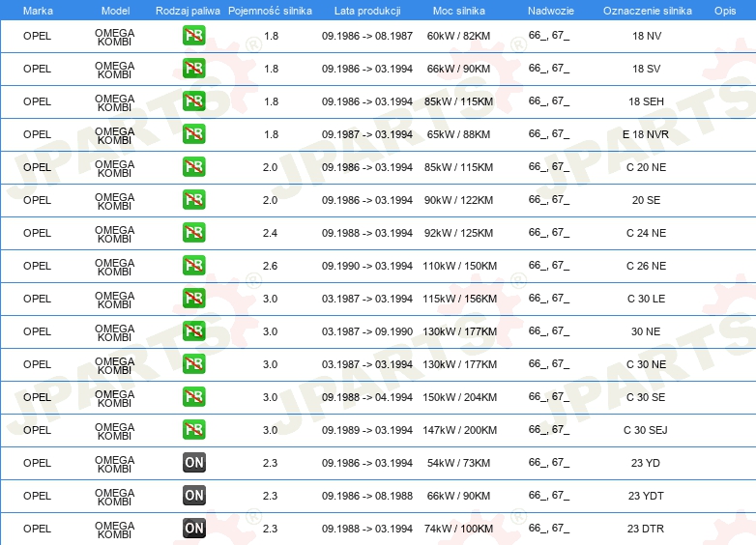
Task: Click the petrol fuel icon for 18 NV engine
Action: click(193, 36)
